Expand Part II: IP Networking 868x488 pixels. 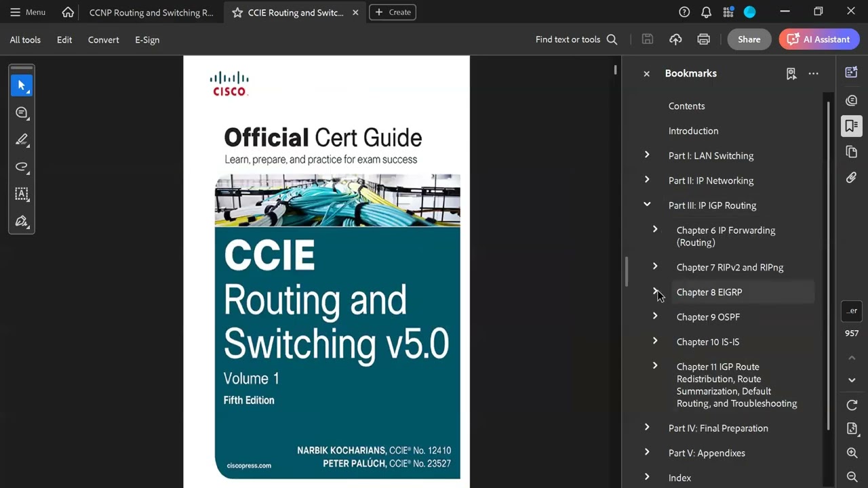pos(647,180)
